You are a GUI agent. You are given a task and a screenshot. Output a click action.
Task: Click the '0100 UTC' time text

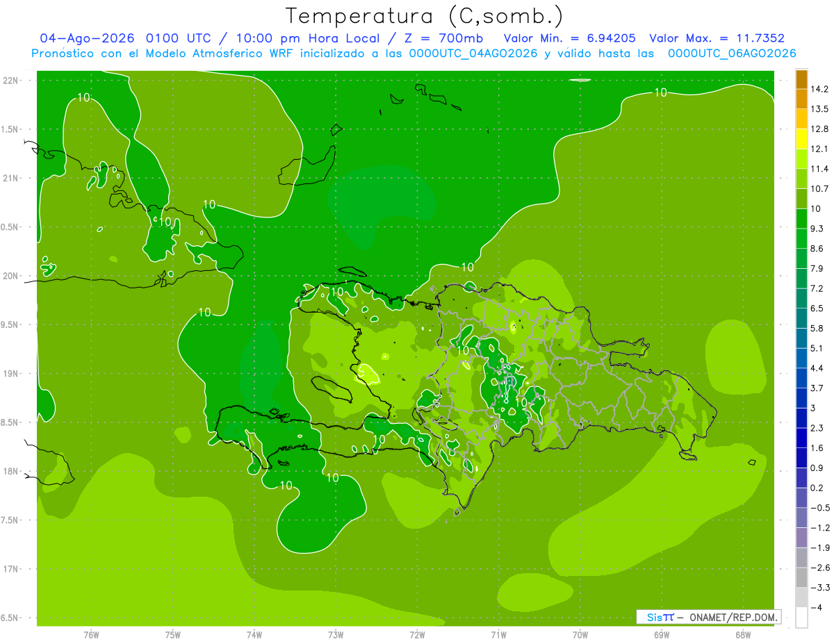(177, 38)
